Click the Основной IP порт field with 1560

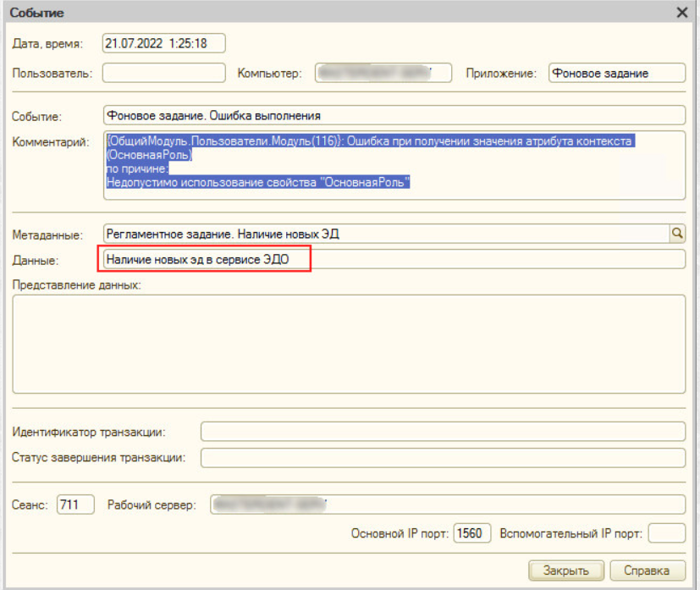click(x=472, y=533)
